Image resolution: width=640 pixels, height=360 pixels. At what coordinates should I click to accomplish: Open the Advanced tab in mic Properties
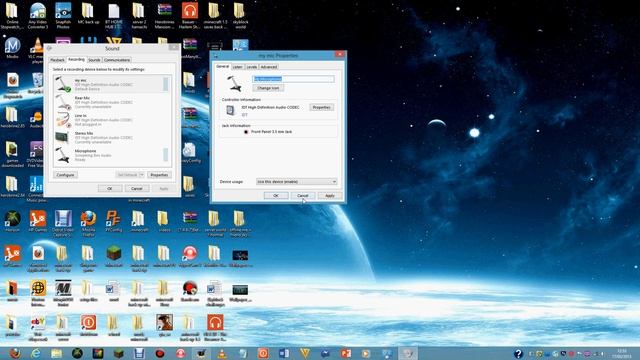coord(269,67)
